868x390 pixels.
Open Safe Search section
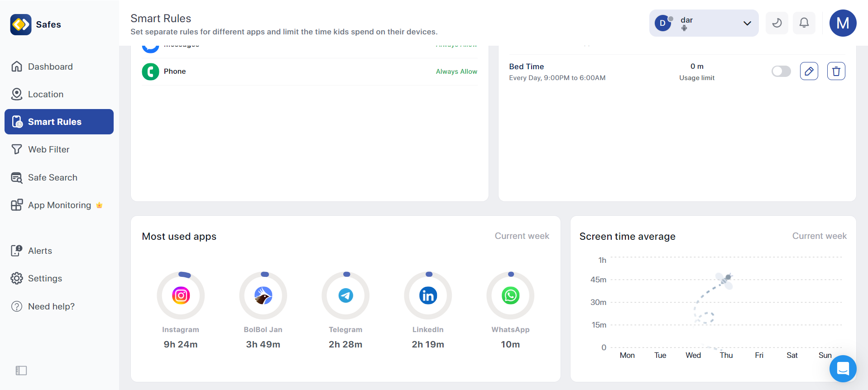click(59, 177)
